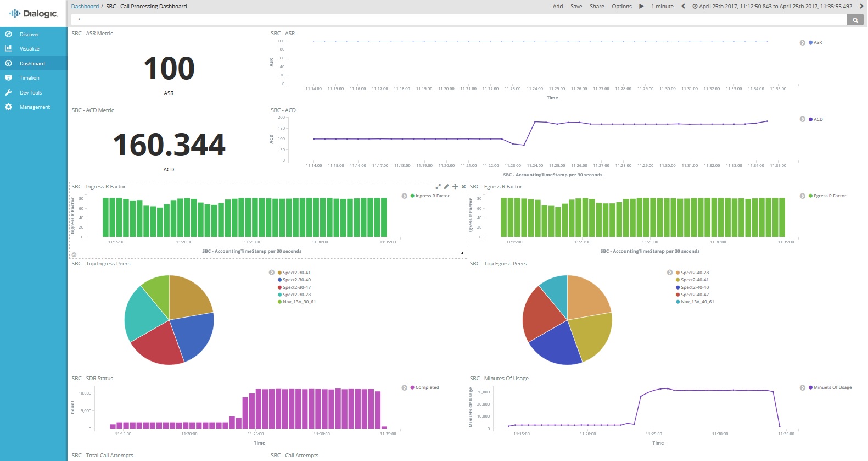
Task: Collapse the ASR chart legend arrow
Action: (x=803, y=42)
